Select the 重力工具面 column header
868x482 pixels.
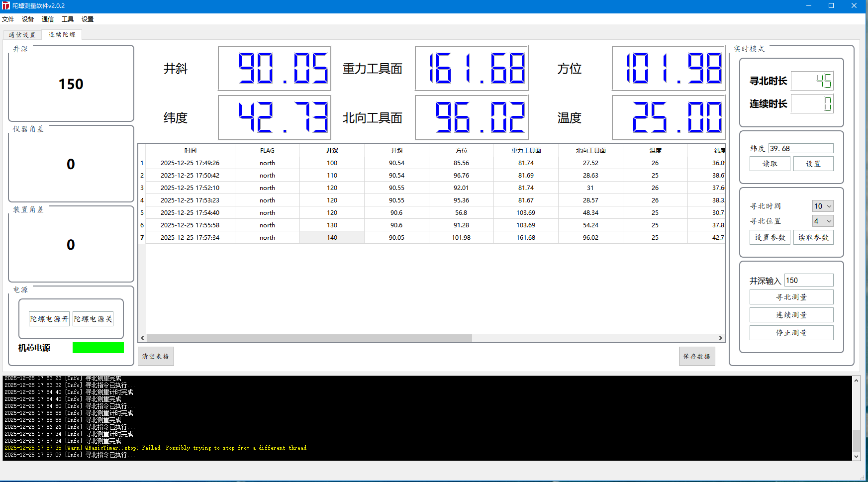click(526, 150)
